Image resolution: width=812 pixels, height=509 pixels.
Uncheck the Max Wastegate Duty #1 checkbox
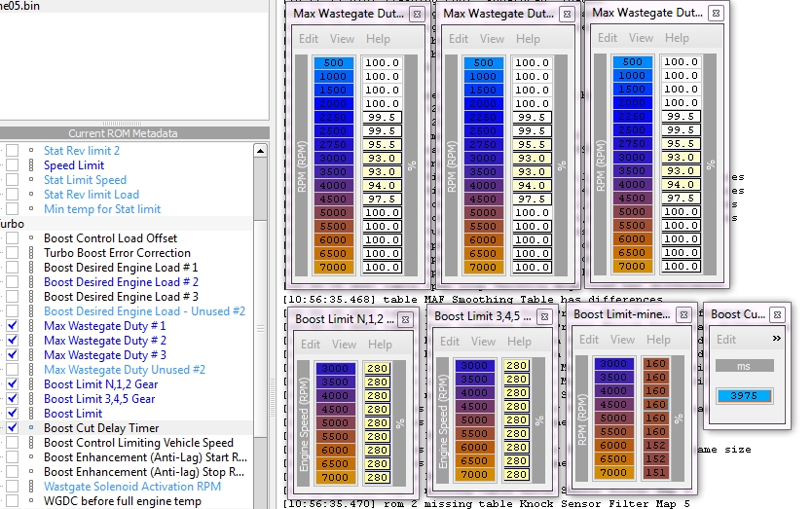click(12, 326)
